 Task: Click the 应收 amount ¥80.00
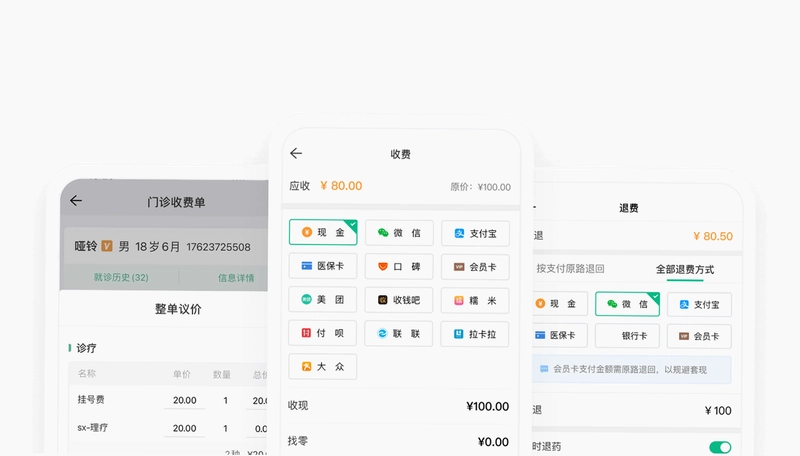pos(341,186)
